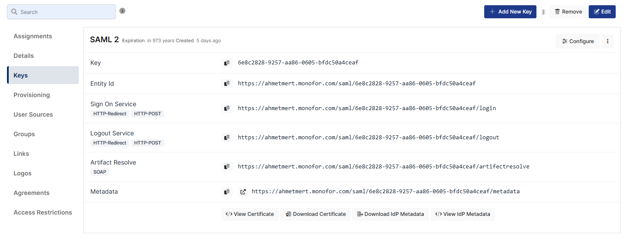Click the SAML 2 heading

pyautogui.click(x=105, y=40)
